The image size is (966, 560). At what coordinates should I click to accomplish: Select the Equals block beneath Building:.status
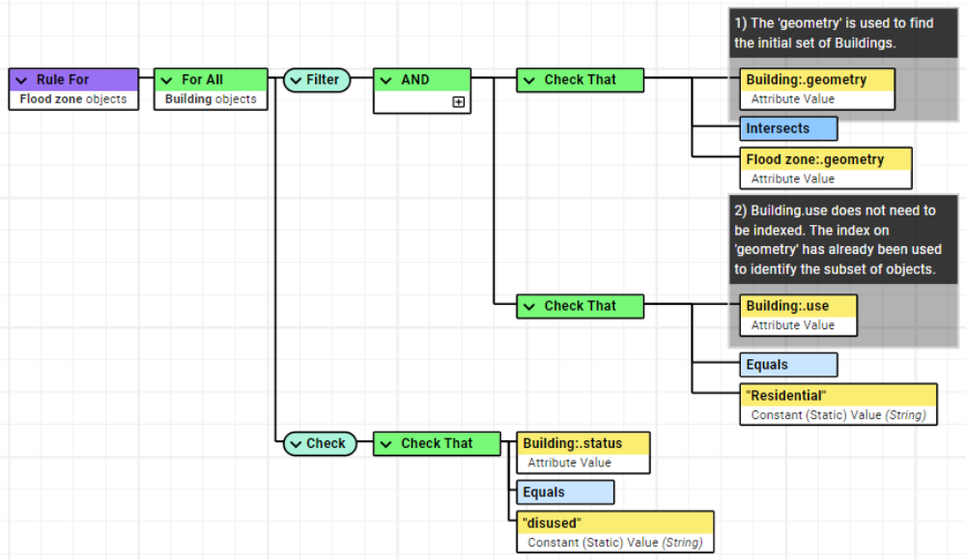[564, 491]
